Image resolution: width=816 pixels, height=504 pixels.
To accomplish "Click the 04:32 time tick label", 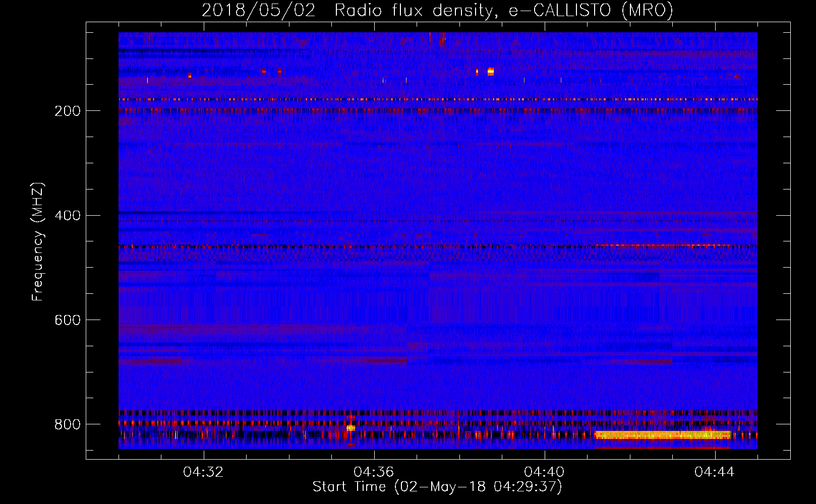I will pyautogui.click(x=204, y=472).
